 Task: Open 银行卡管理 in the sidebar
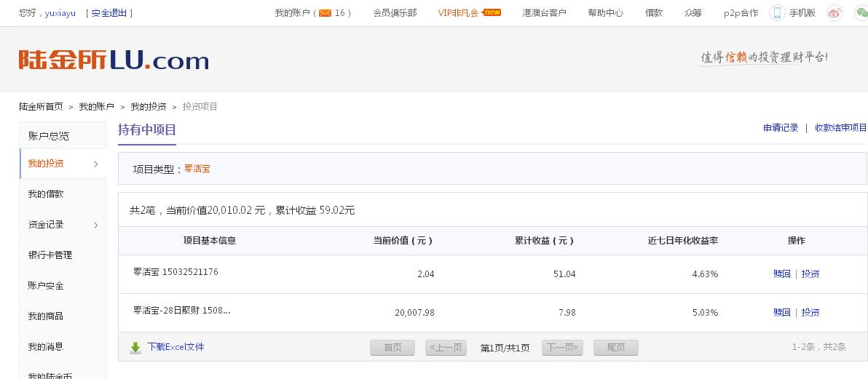point(50,255)
